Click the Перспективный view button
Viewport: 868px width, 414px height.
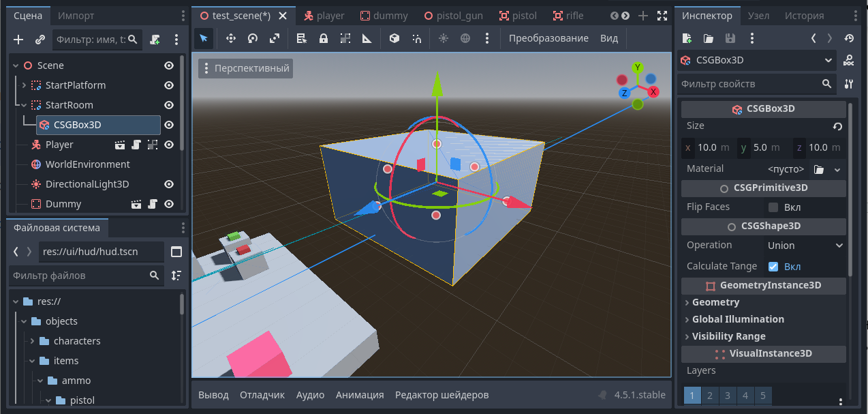245,68
